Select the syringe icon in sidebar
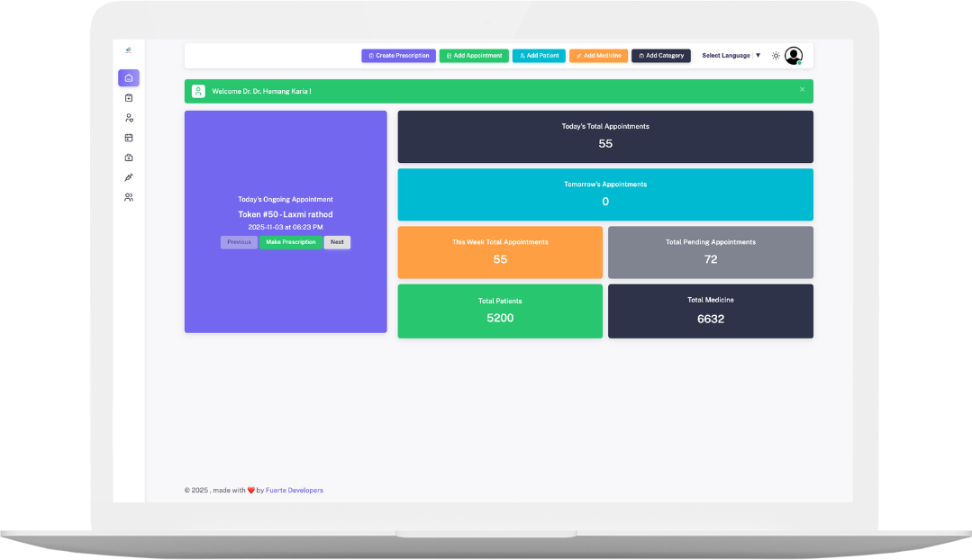 [129, 177]
